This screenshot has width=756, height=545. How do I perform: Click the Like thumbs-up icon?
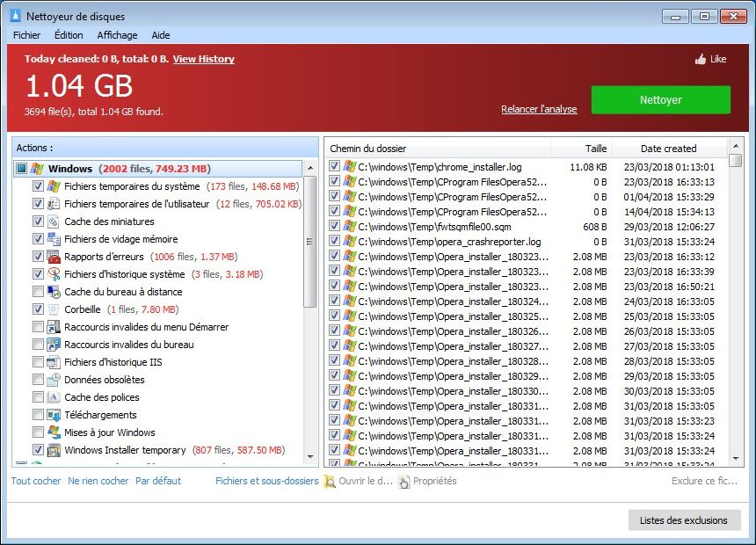(701, 60)
